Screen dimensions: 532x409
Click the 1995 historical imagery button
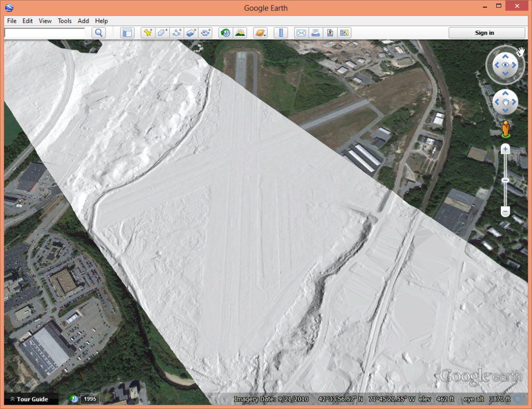tap(90, 399)
